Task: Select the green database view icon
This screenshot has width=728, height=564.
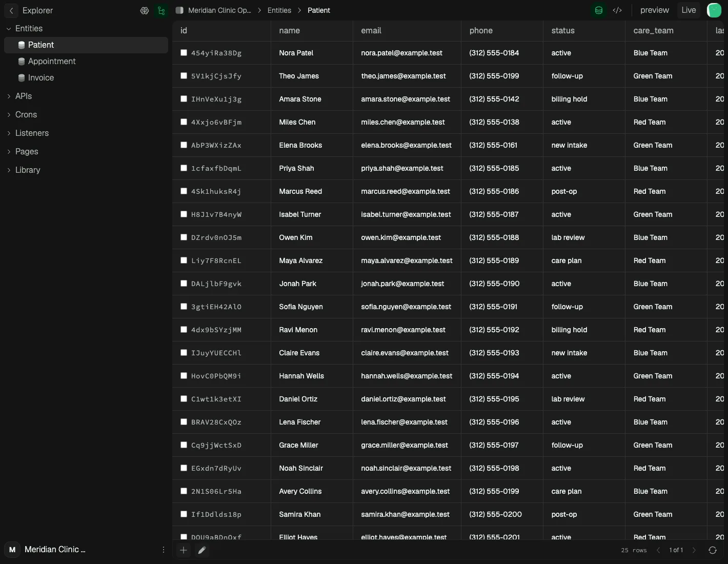Action: (x=598, y=10)
